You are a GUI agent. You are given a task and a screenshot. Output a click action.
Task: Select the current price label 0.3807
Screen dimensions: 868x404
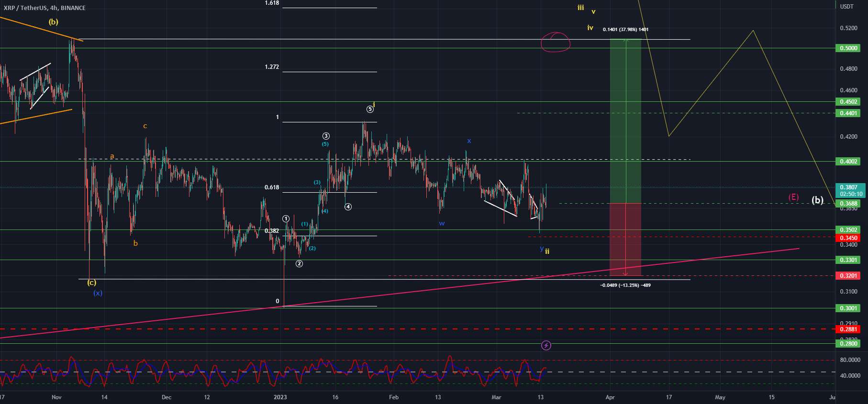[x=849, y=187]
